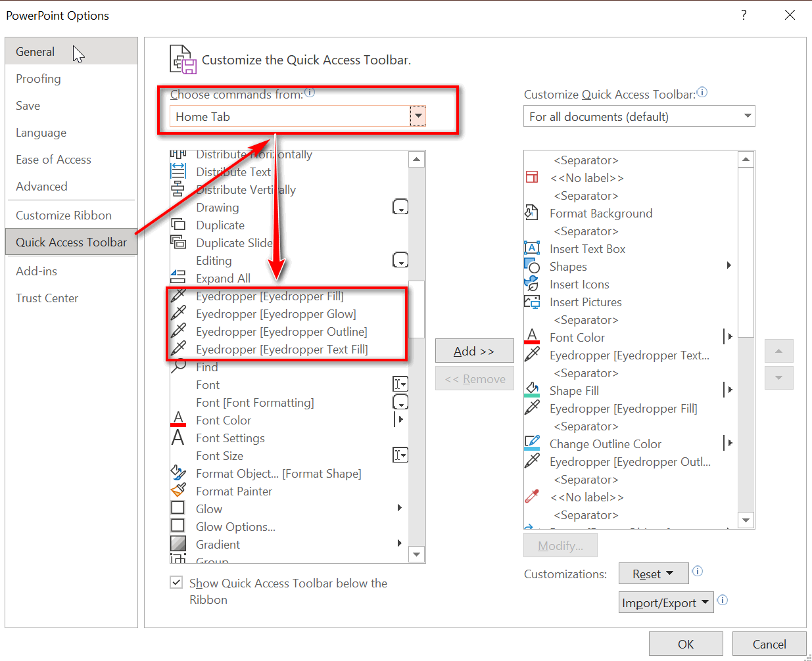The height and width of the screenshot is (661, 812).
Task: Open the Choose commands from dropdown
Action: click(418, 116)
